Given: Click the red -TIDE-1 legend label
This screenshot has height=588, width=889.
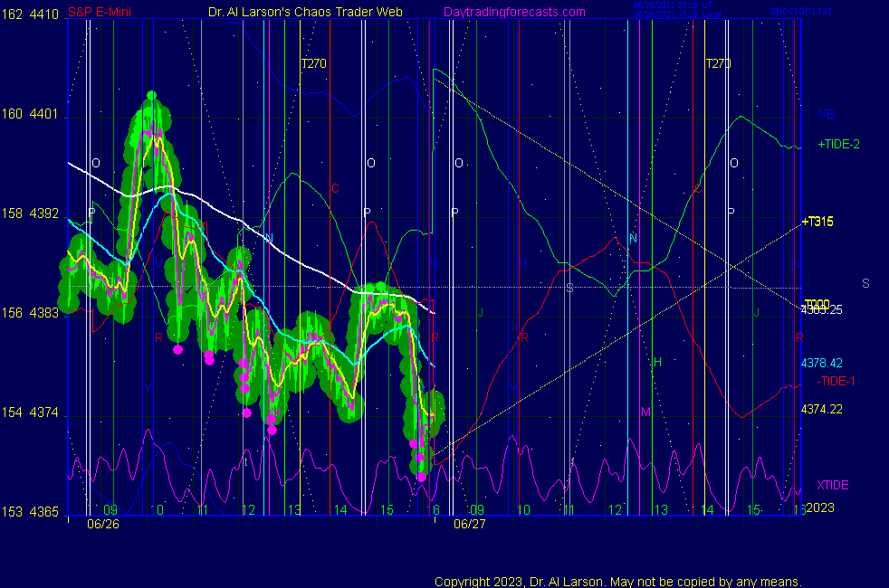Looking at the screenshot, I should (836, 380).
